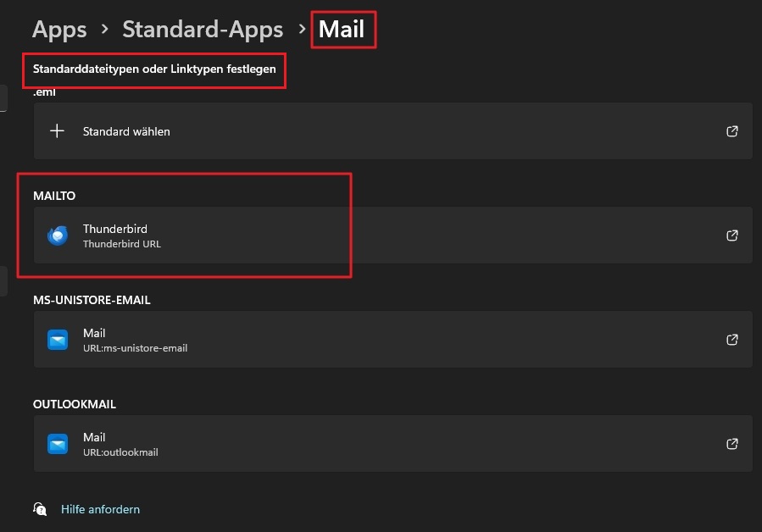
Task: Click the MS-UNISTORE-EMAIL heading
Action: coord(92,300)
